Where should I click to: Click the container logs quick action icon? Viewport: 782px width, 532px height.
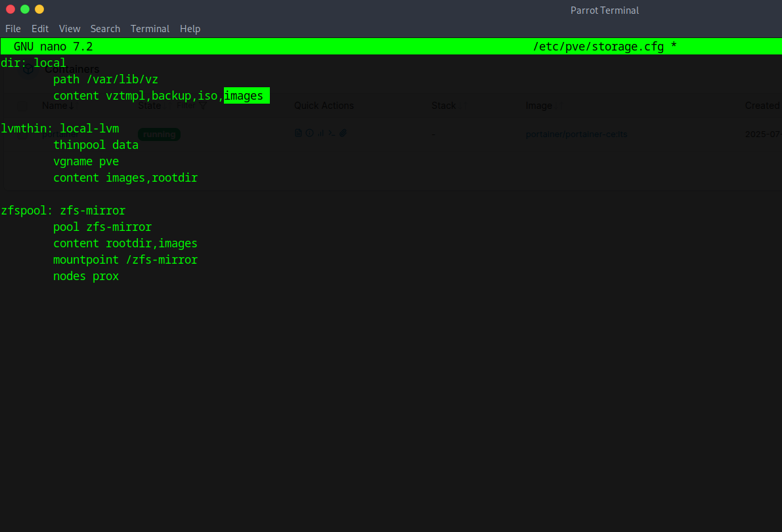(x=298, y=133)
